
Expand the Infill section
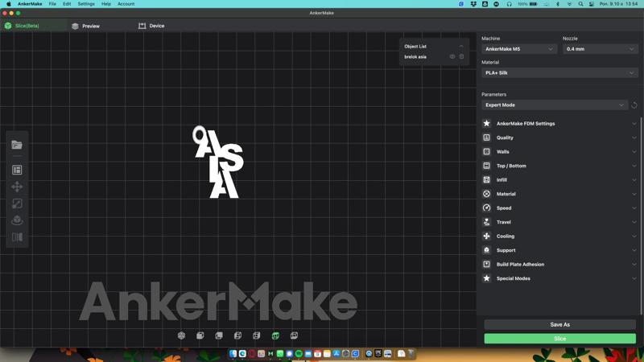click(x=634, y=179)
